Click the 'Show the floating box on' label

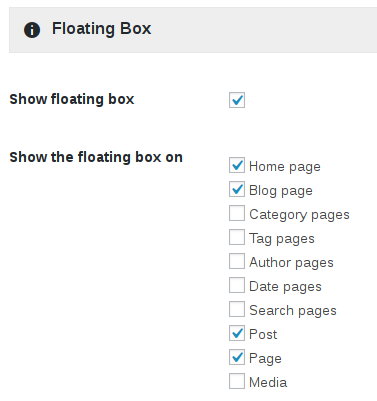point(96,157)
